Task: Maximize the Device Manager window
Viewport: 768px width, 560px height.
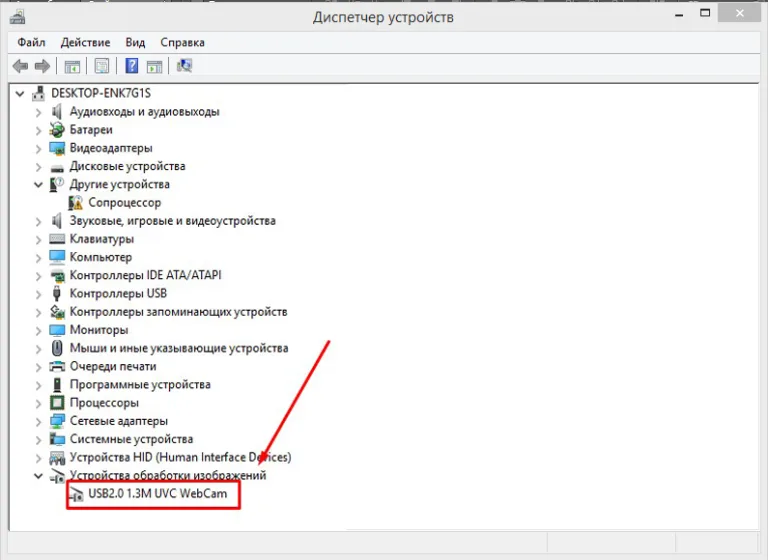Action: click(705, 14)
